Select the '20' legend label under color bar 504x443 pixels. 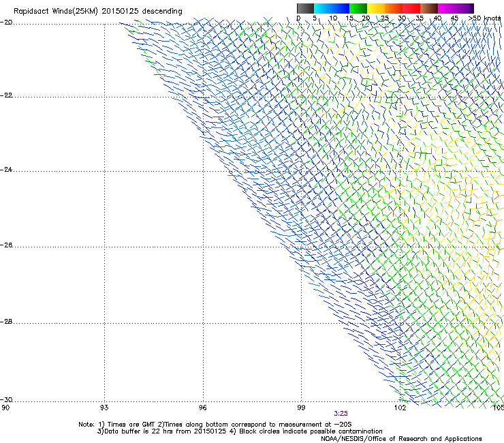366,18
